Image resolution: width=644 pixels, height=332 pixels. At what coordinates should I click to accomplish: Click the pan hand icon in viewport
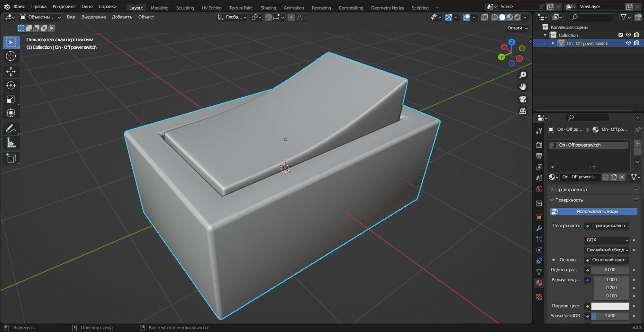(523, 87)
